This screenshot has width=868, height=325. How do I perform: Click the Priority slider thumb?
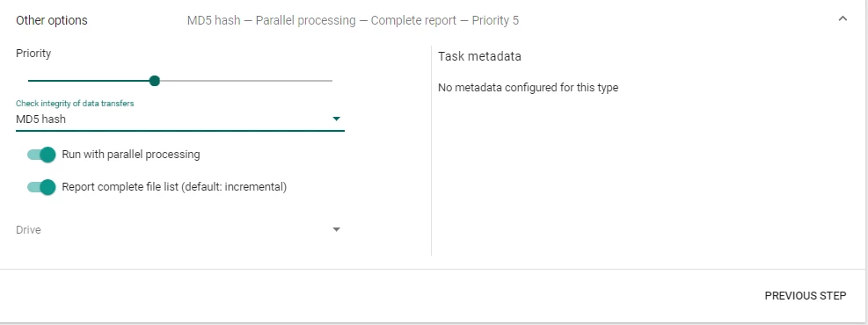tap(155, 81)
